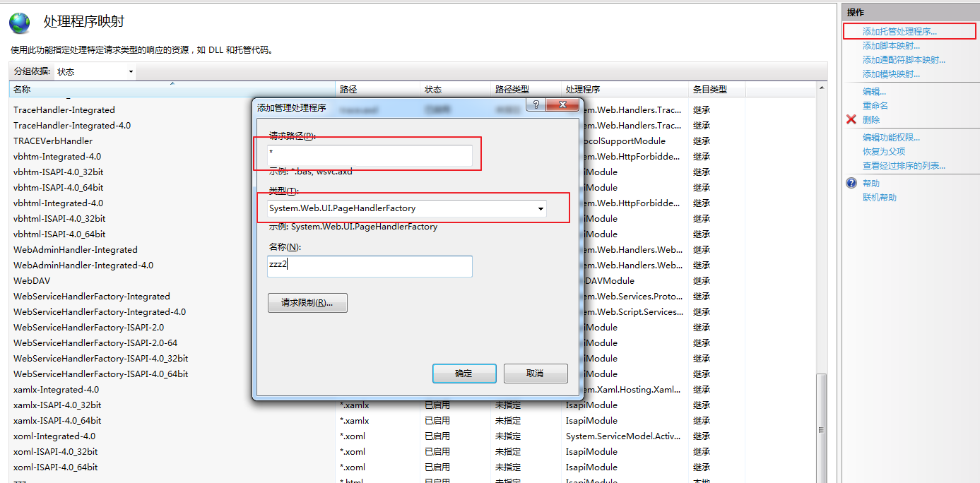
Task: Click the scroll up arrow of handler list
Action: tap(821, 88)
